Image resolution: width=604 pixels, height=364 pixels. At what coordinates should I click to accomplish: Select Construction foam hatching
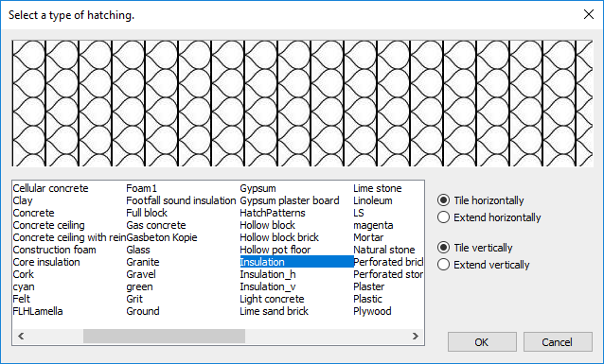click(54, 251)
